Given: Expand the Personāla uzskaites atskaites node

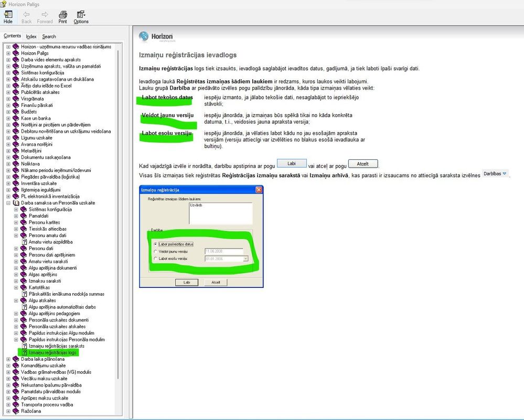Looking at the screenshot, I should coord(16,327).
